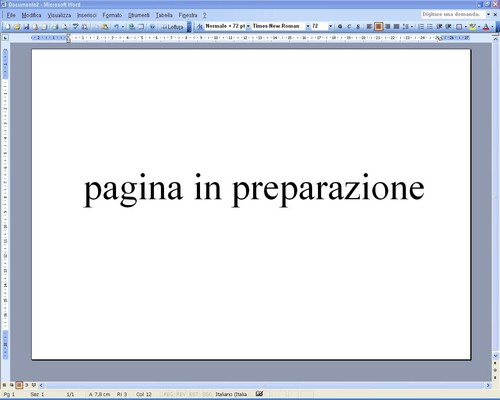Click the spelling status book icon
500x400 pixels.
(x=259, y=394)
